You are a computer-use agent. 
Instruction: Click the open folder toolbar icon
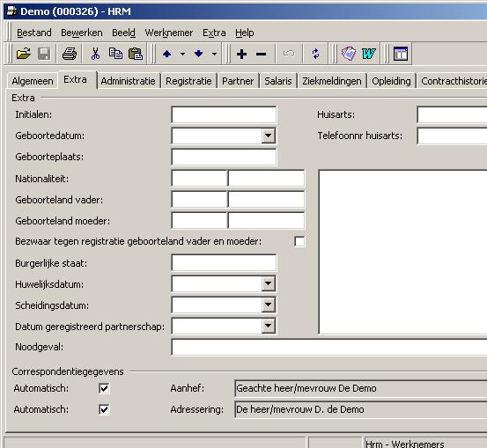24,54
